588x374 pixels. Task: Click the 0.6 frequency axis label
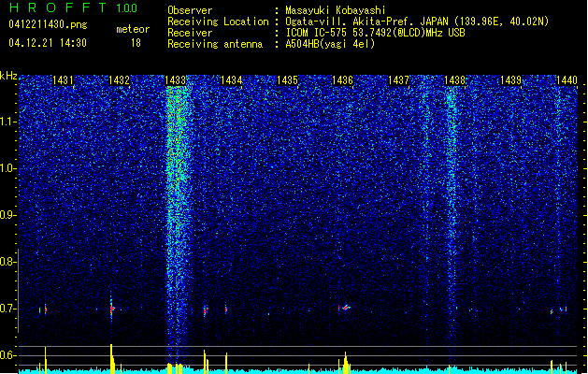click(x=7, y=355)
